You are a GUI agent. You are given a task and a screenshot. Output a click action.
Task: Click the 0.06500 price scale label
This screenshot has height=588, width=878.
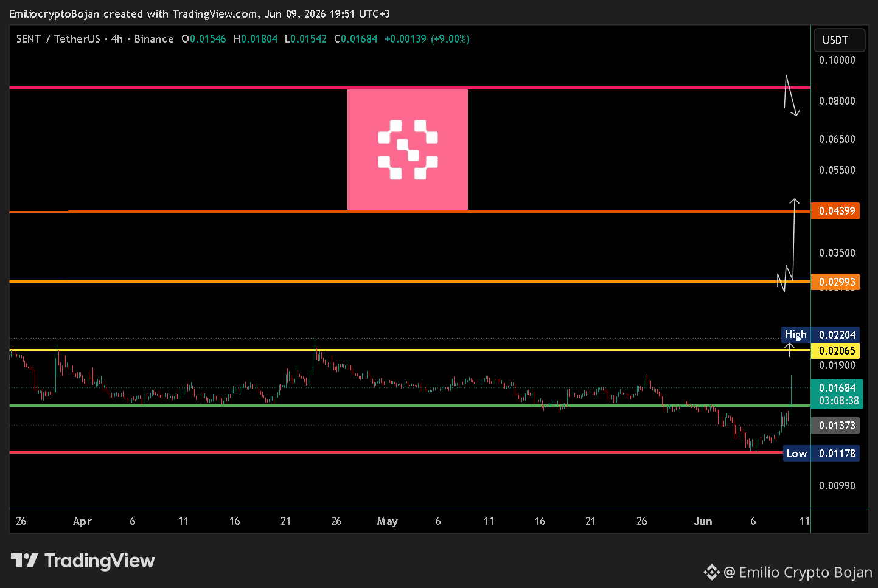(837, 139)
